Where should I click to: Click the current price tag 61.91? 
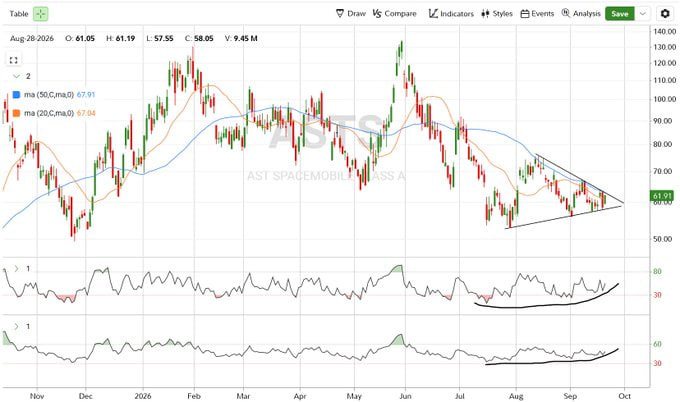[x=662, y=196]
